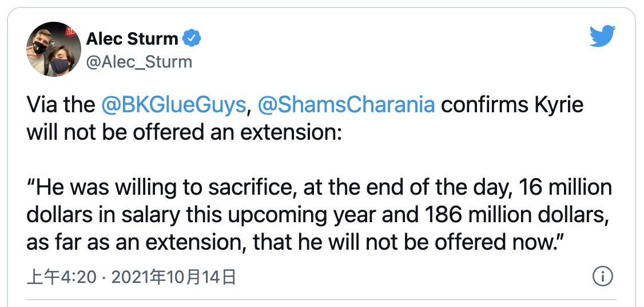
Task: Click the blue verified badge
Action: (192, 40)
